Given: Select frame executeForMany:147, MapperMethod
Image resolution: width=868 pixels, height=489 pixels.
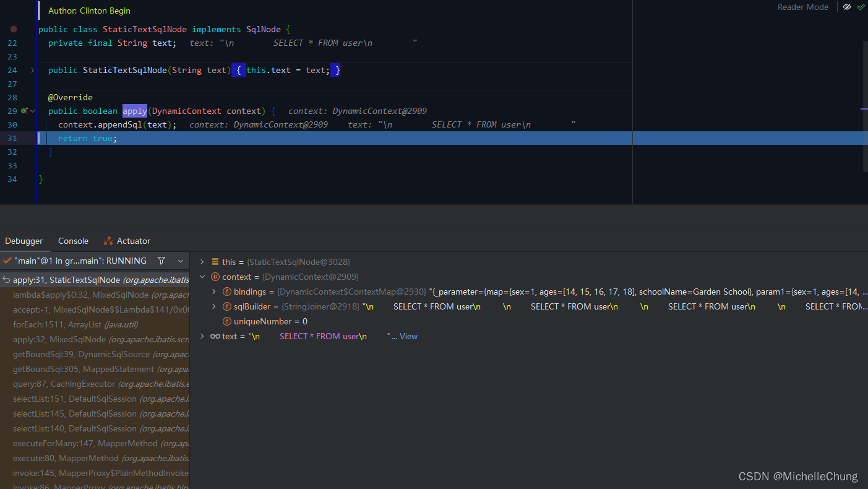Looking at the screenshot, I should tap(95, 443).
